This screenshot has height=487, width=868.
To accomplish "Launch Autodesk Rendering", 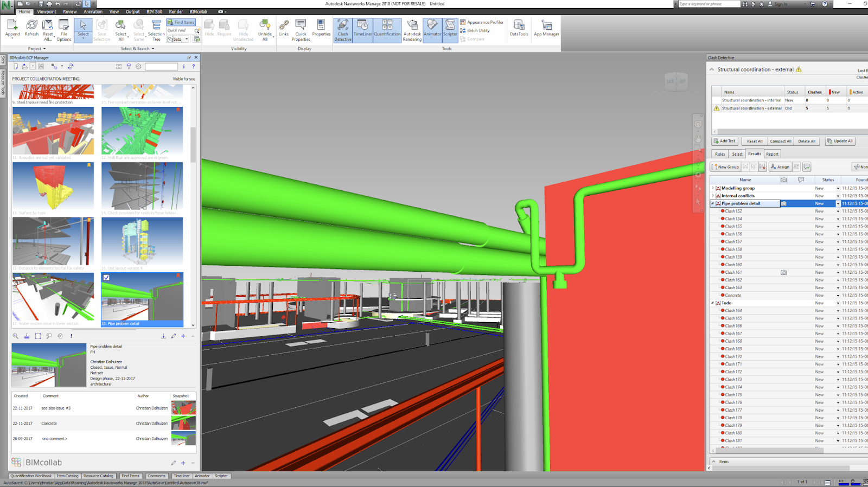I will 412,30.
